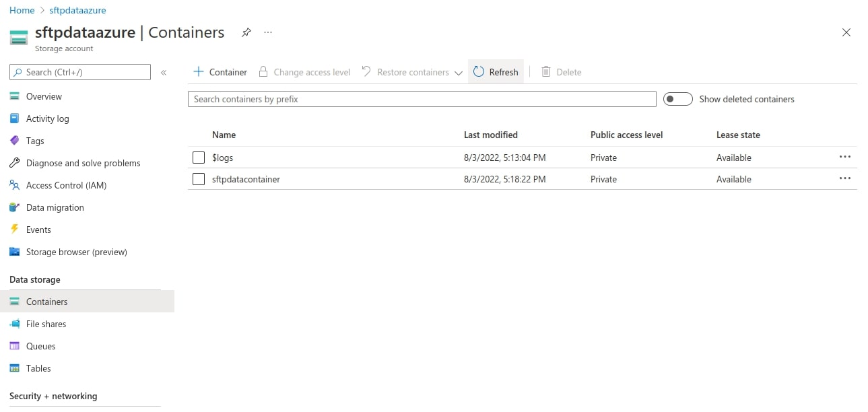Open the more options ellipsis beside title
Viewport: 868px width, 412px height.
pyautogui.click(x=268, y=32)
